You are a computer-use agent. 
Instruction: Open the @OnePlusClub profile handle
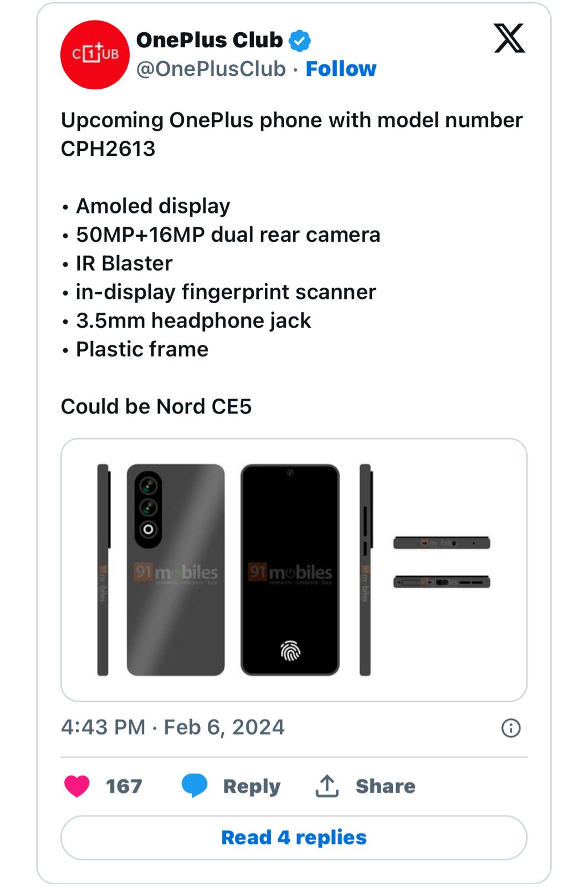click(x=209, y=69)
